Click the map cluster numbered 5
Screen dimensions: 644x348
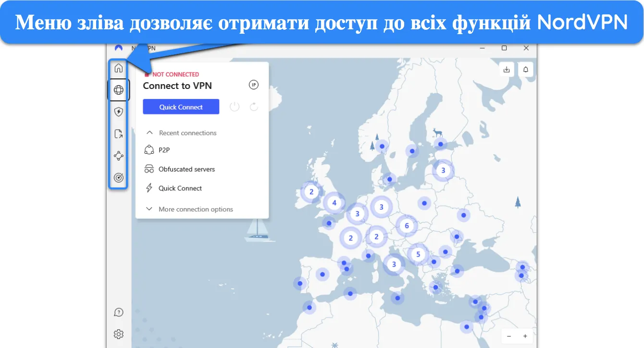click(418, 255)
